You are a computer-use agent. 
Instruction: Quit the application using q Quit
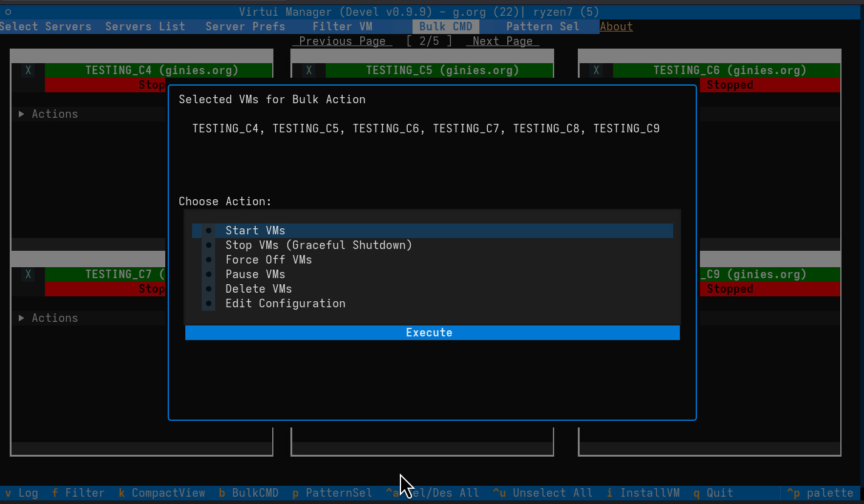tap(713, 492)
